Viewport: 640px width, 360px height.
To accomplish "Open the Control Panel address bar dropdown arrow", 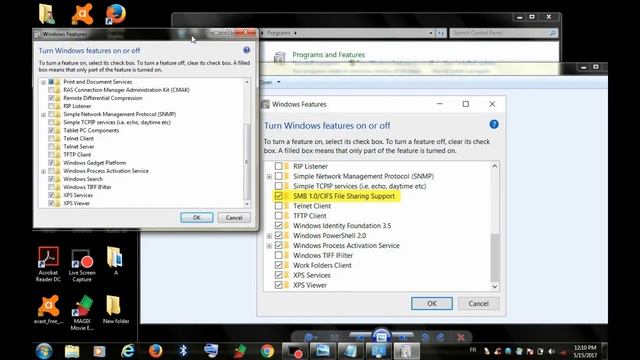I will pos(431,33).
